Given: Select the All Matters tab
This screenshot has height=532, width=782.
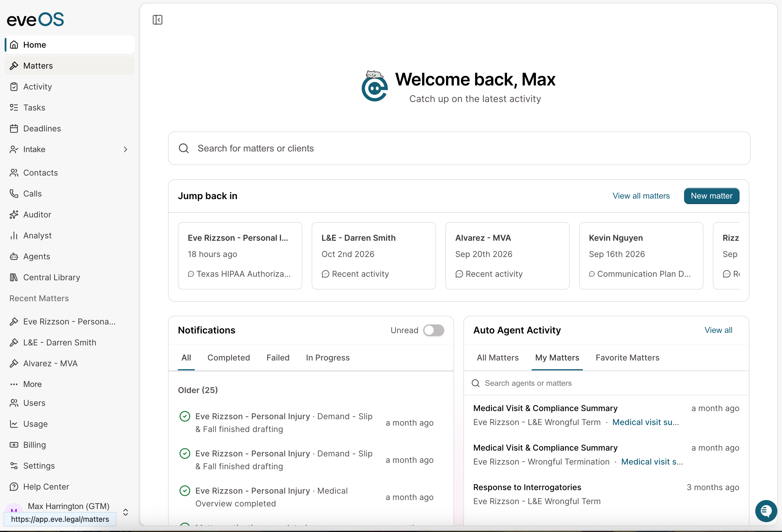Looking at the screenshot, I should tap(497, 357).
